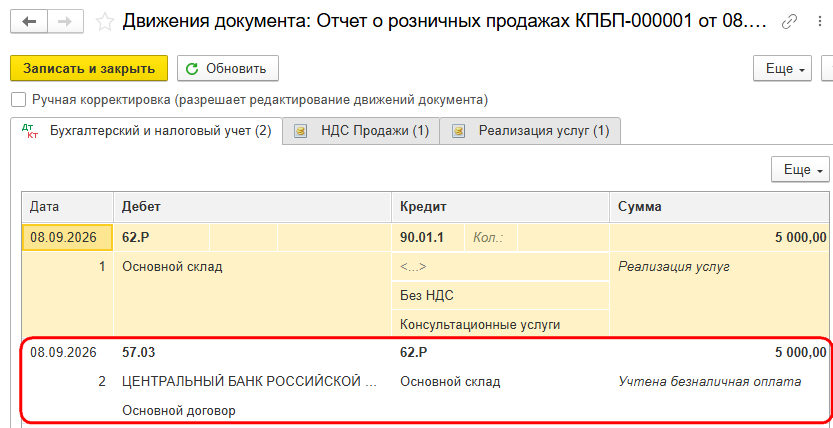Viewport: 833px width, 428px height.
Task: Click the <...> credit subconto cell
Action: tap(500, 267)
